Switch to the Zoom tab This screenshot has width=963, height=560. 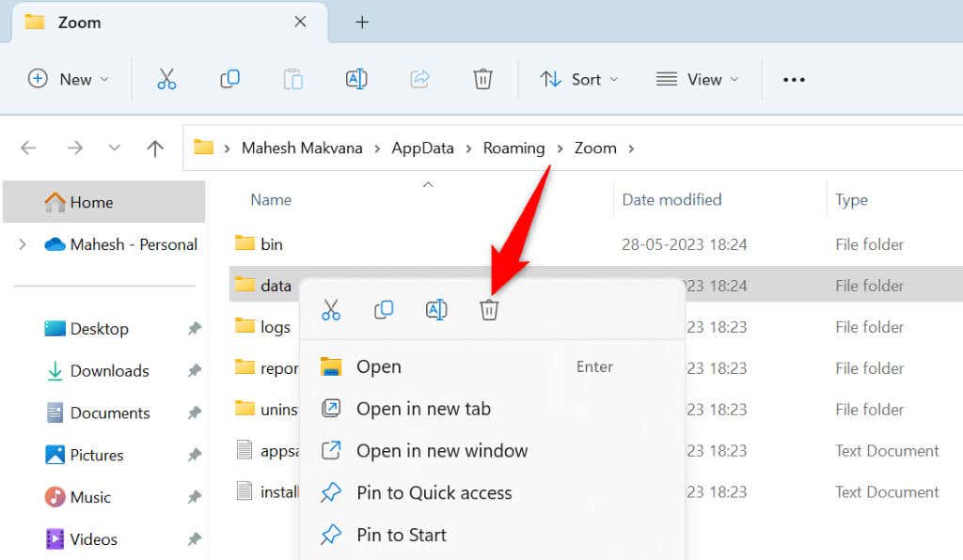(169, 23)
